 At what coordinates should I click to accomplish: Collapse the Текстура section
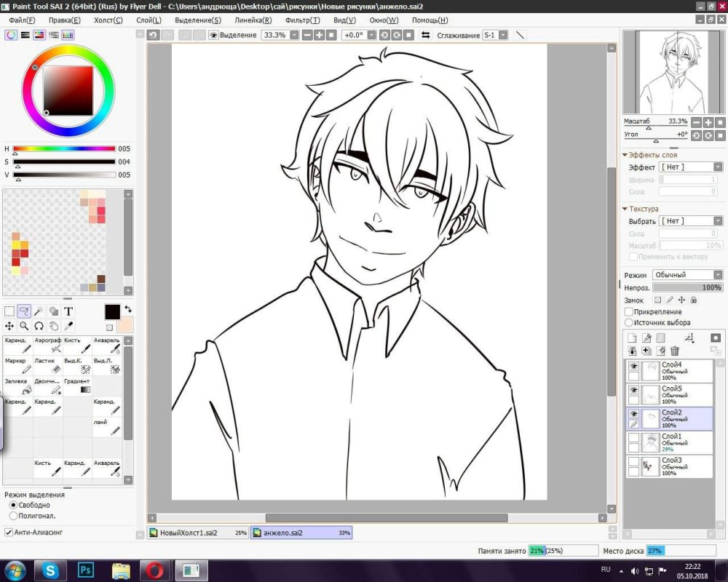pos(625,209)
